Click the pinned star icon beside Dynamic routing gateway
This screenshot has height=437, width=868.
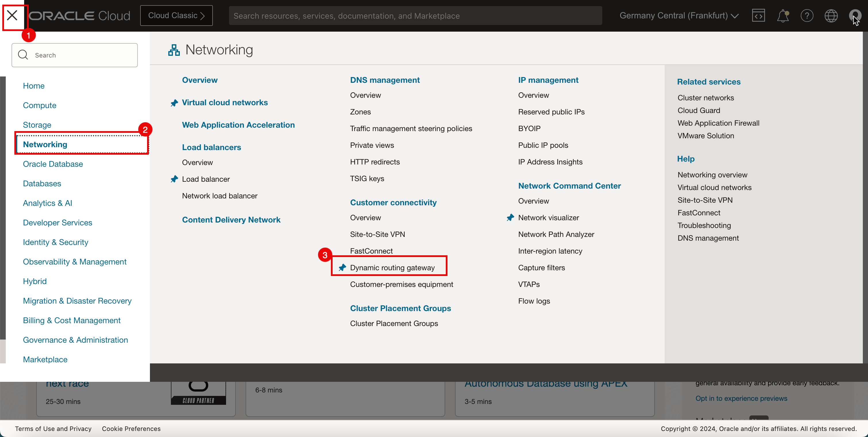pos(342,267)
